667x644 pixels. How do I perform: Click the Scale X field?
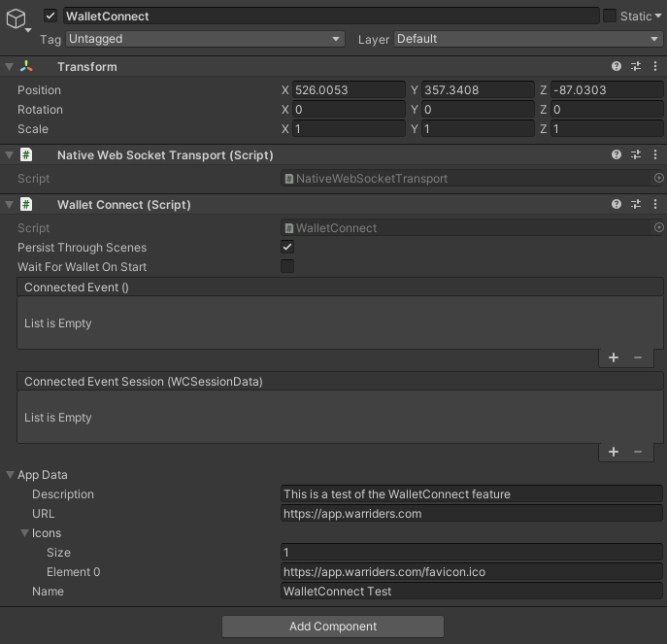[349, 129]
